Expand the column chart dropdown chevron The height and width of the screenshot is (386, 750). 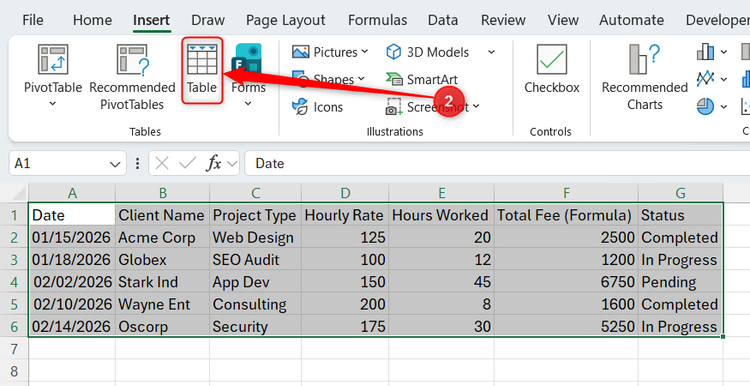coord(724,52)
